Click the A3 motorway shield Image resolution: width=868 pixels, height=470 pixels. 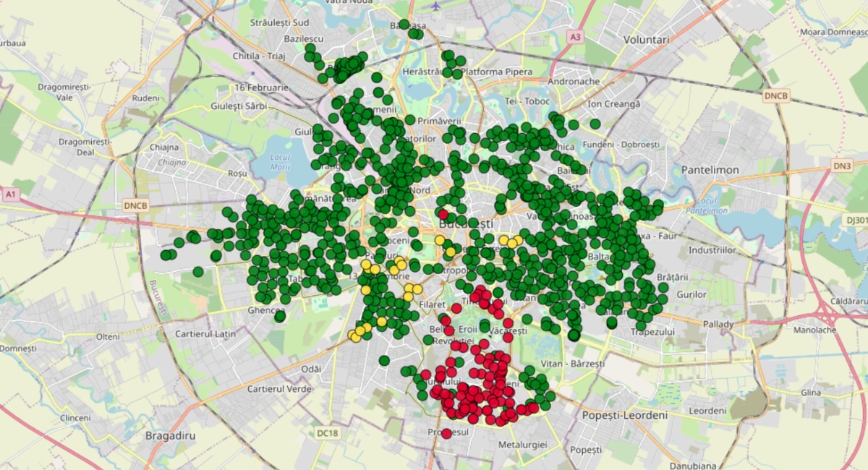(x=575, y=36)
